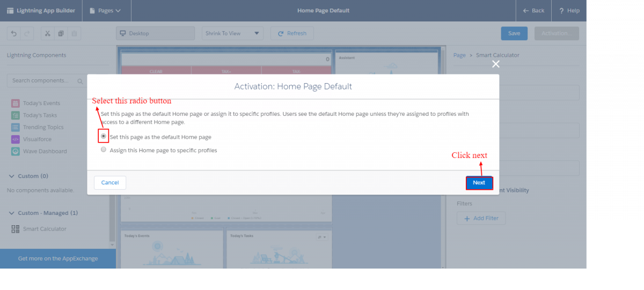Click the 'Home Page Default' page title
Screen dimensions: 644x290
(323, 11)
